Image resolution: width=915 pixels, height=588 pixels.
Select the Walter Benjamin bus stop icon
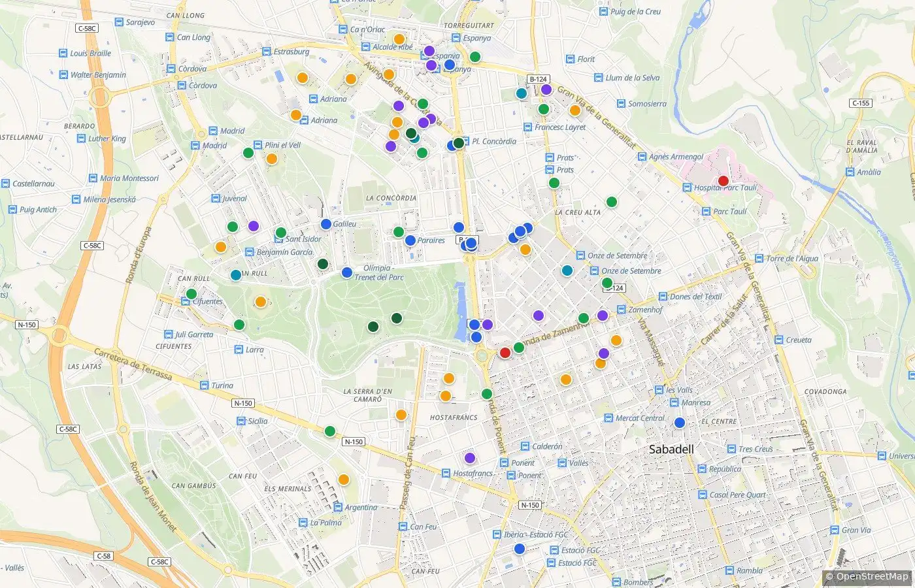point(63,75)
